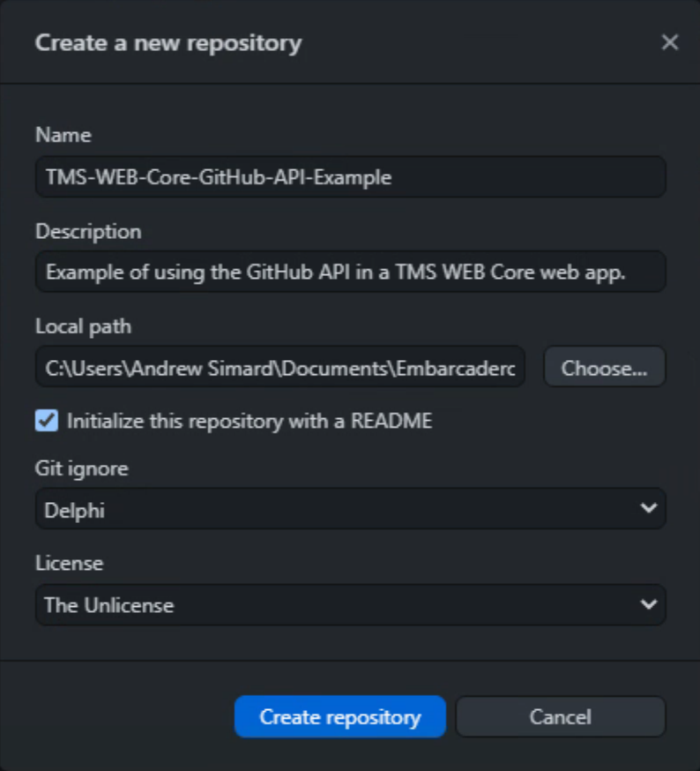Open the Choose... folder picker

(x=605, y=367)
